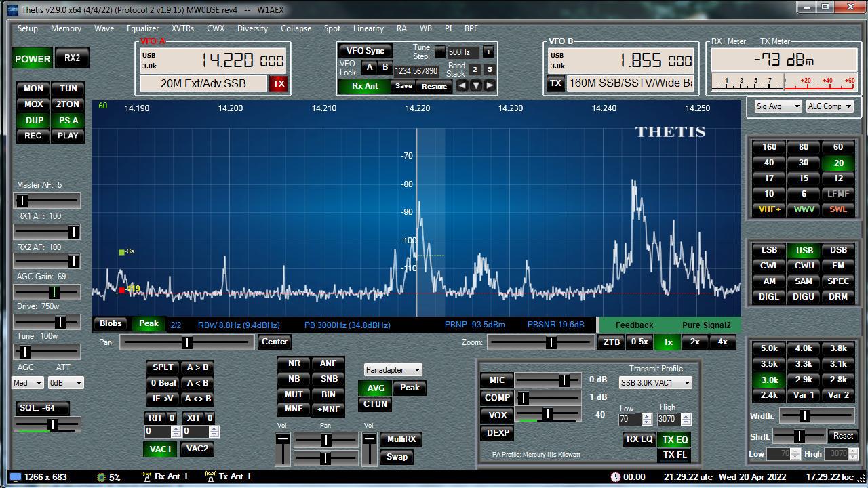Enable the NR noise reduction toggle
This screenshot has width=868, height=488.
click(x=294, y=363)
